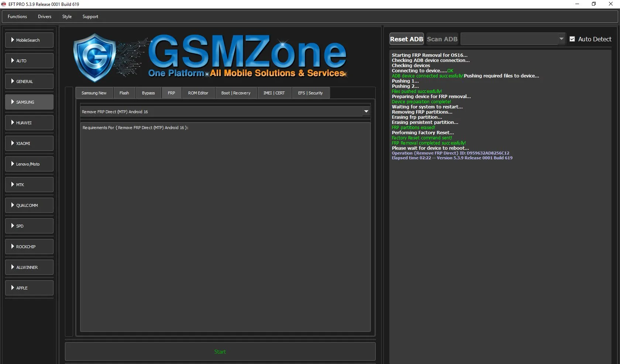
Task: Open the Functions menu
Action: point(17,17)
